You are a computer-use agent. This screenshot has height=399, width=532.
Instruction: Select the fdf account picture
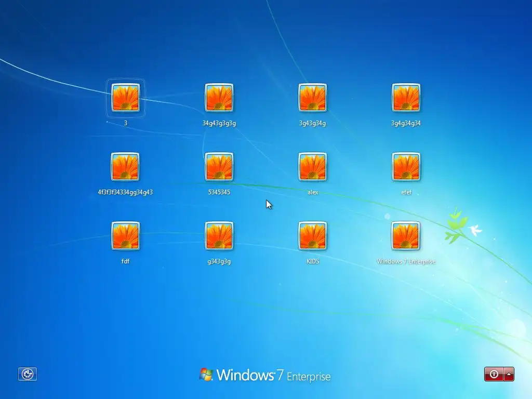pyautogui.click(x=125, y=236)
